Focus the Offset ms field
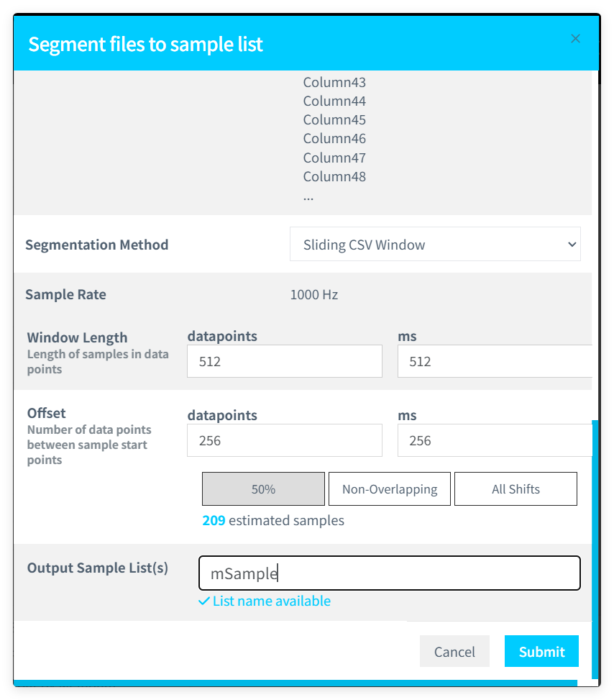Viewport: 614px width, 700px height. point(495,440)
